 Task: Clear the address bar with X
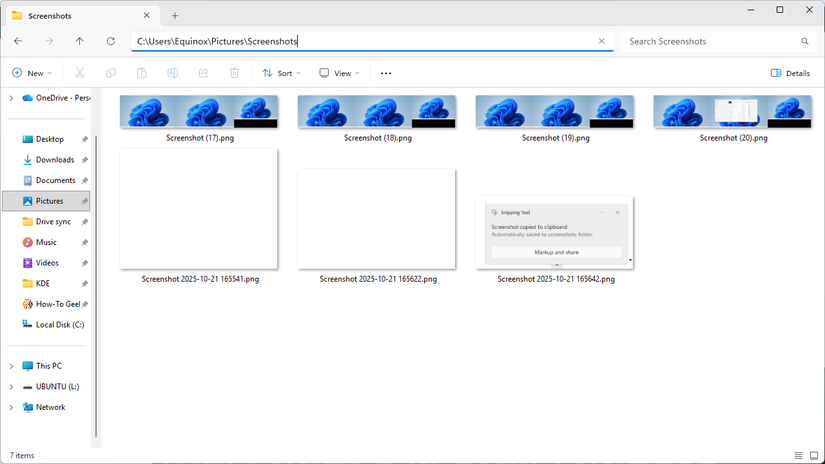point(601,41)
